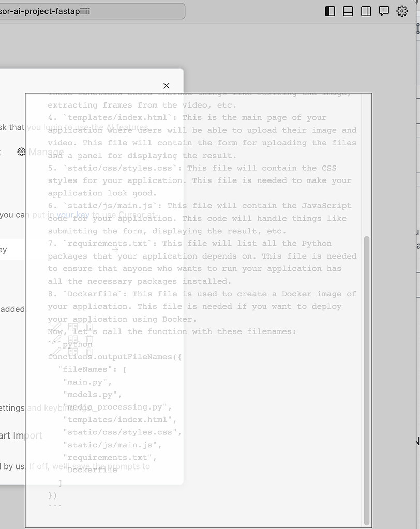The image size is (420, 529).
Task: Open the split view icon in the toolbar
Action: [x=366, y=11]
